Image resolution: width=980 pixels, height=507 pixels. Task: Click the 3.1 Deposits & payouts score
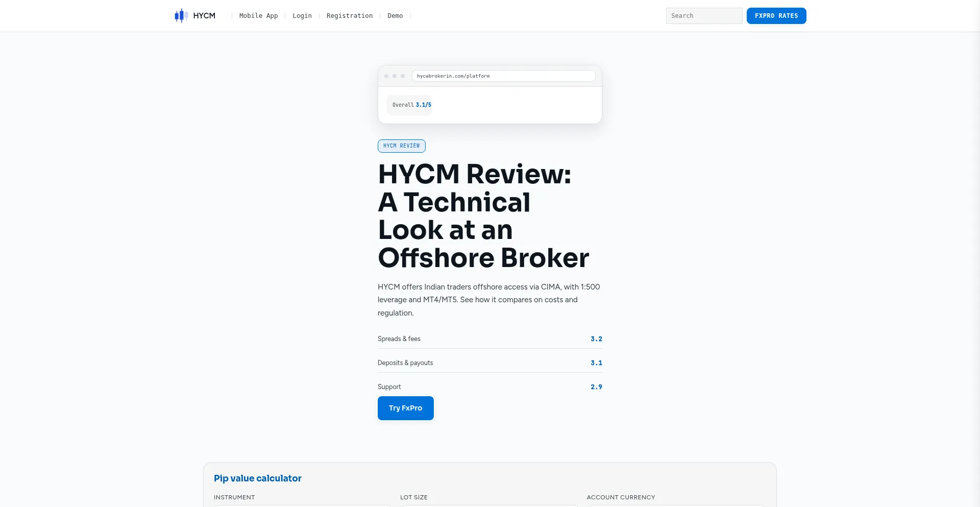[x=596, y=363]
